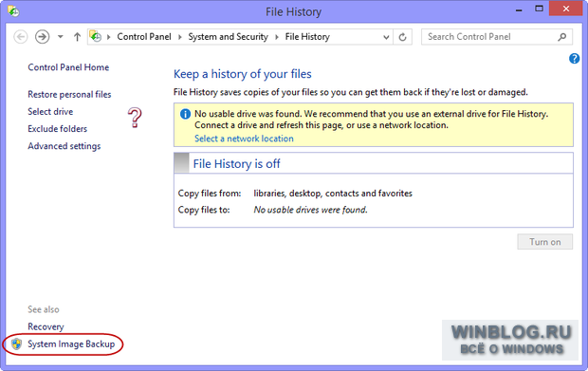
Task: Refresh the File History page
Action: pyautogui.click(x=402, y=37)
